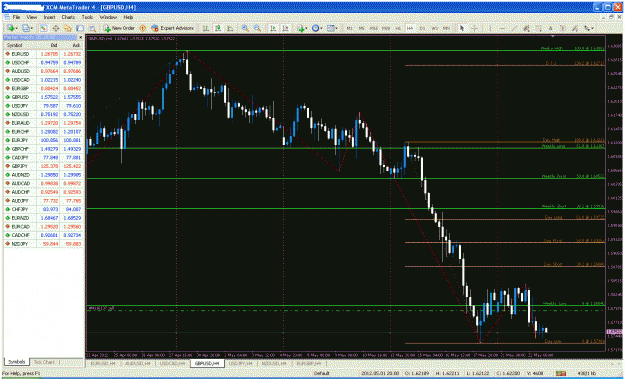Select the Text A drawing tool
Image resolution: width=625 pixels, height=379 pixels.
pyautogui.click(x=550, y=28)
